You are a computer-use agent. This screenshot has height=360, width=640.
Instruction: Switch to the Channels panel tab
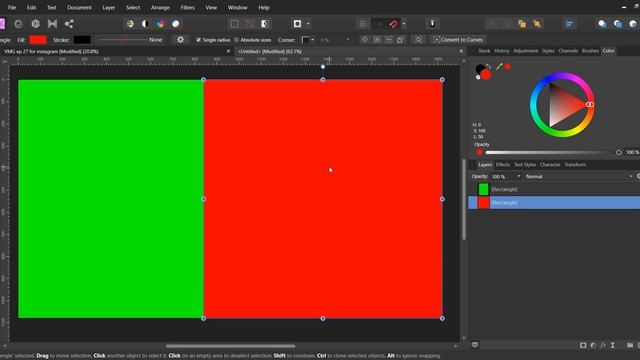pos(568,51)
